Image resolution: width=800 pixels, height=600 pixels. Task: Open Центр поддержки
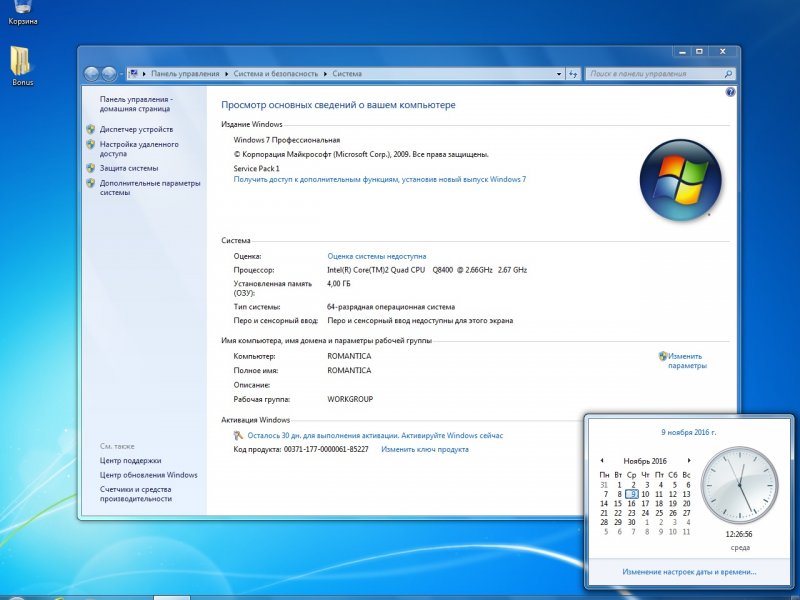point(131,461)
